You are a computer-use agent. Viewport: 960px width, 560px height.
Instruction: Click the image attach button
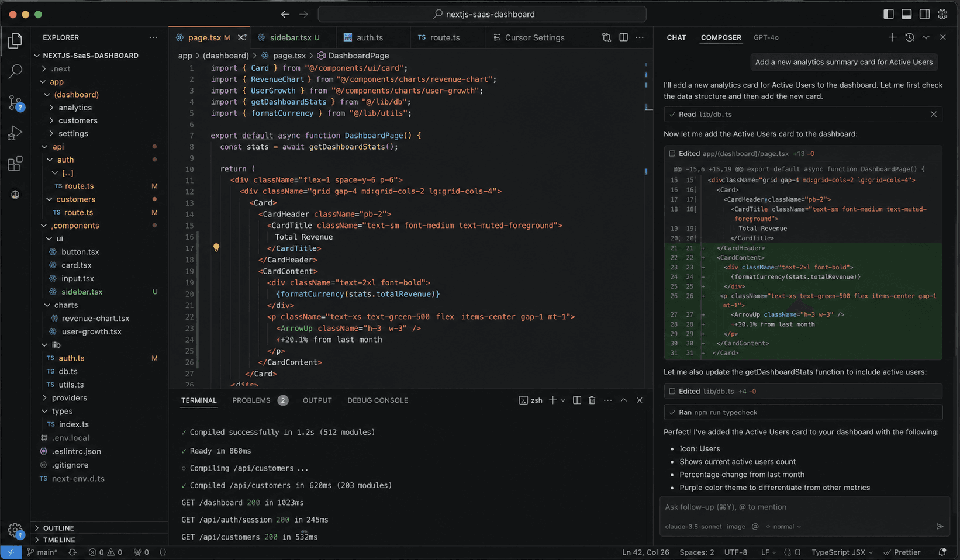[x=736, y=527]
